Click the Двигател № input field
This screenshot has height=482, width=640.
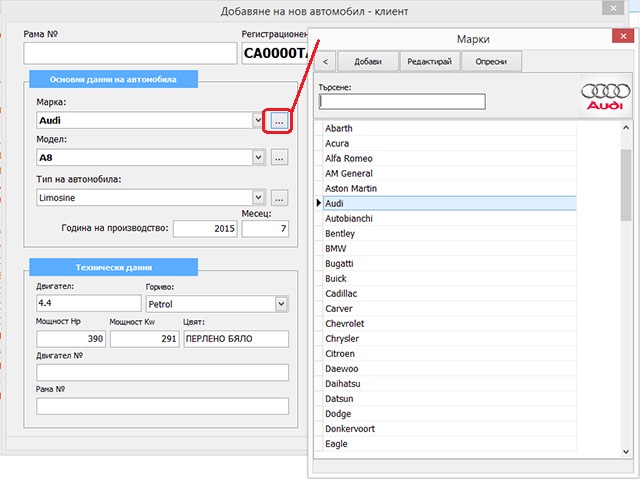(x=162, y=373)
